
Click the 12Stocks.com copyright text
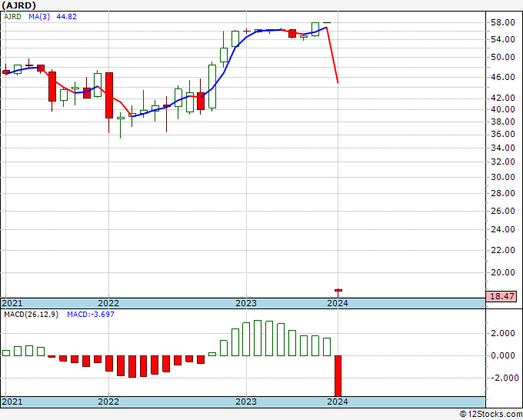pyautogui.click(x=491, y=415)
